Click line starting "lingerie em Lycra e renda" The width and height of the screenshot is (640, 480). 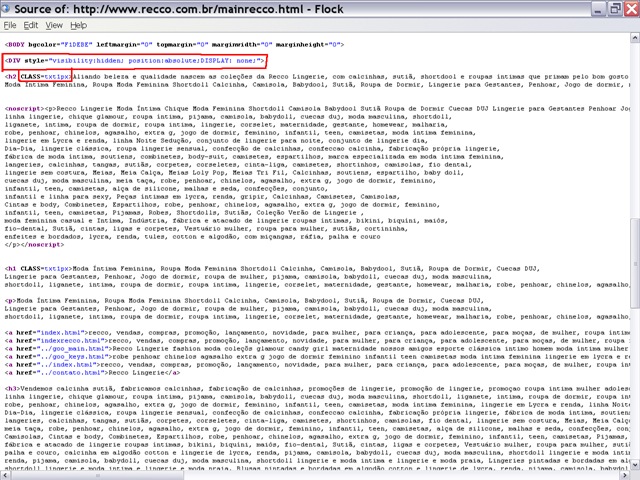pos(216,141)
